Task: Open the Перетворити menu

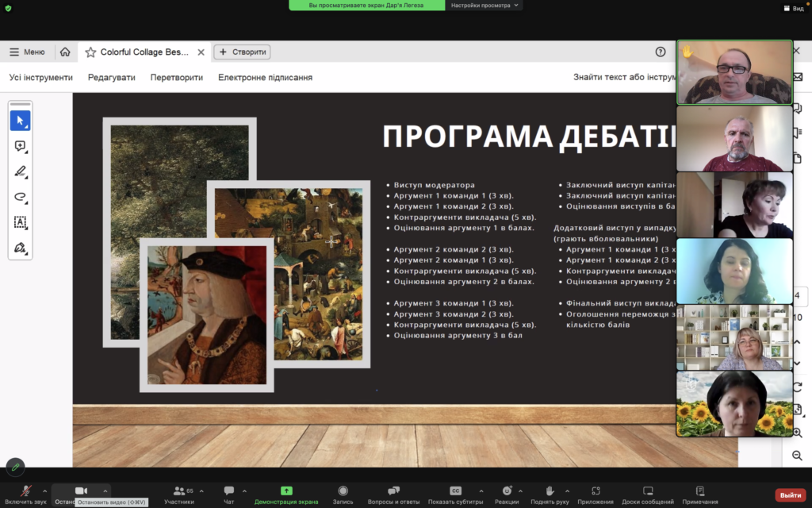Action: tap(177, 77)
